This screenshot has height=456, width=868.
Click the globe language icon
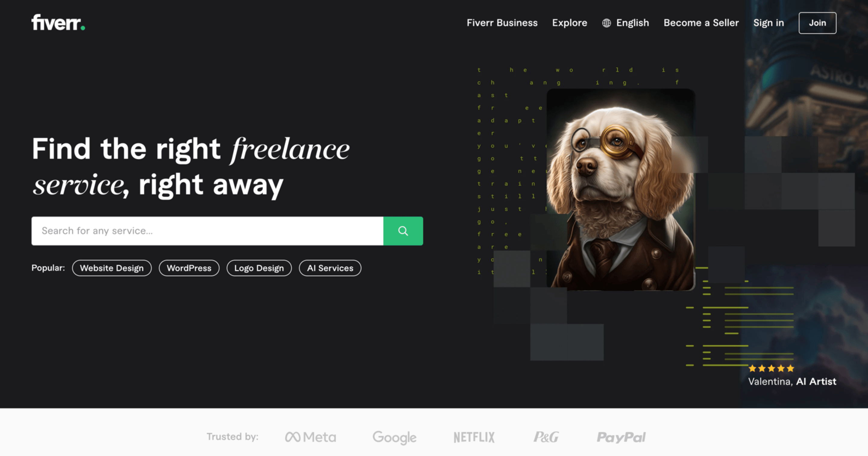tap(606, 23)
